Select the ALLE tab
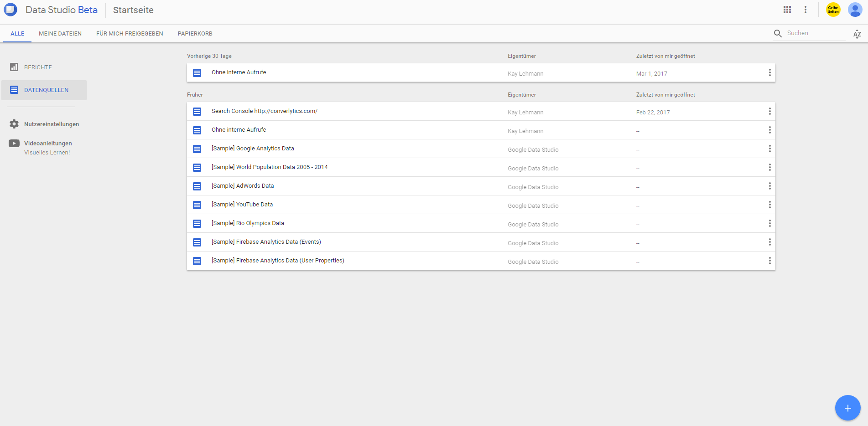The image size is (868, 426). [17, 34]
